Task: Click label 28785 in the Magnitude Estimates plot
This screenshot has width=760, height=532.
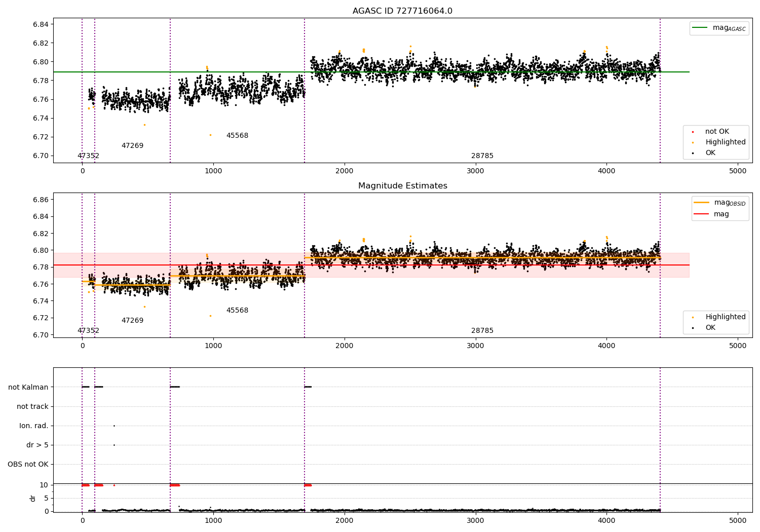Action: click(482, 331)
